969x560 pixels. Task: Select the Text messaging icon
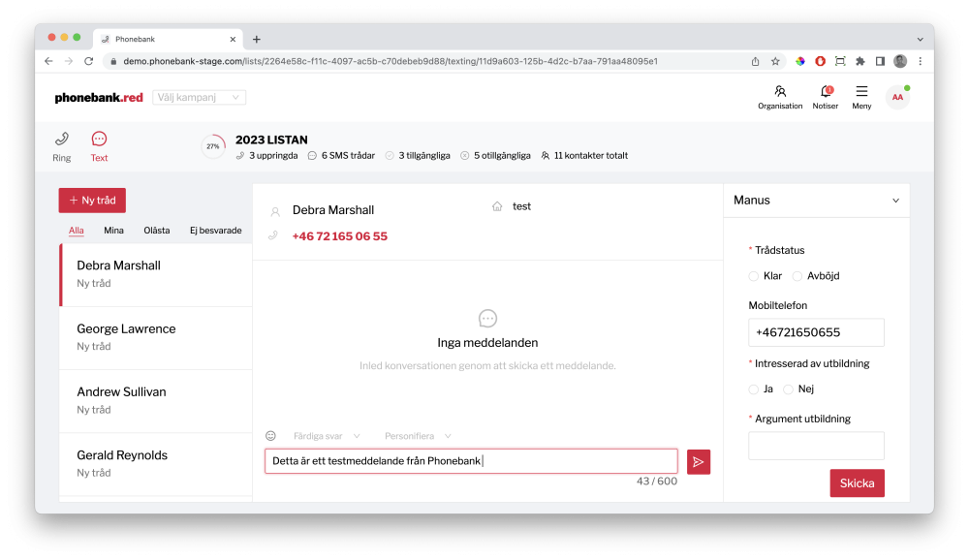pos(99,140)
